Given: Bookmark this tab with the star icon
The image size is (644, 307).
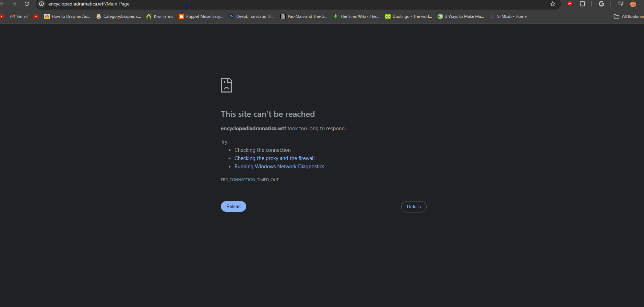Looking at the screenshot, I should [x=553, y=4].
